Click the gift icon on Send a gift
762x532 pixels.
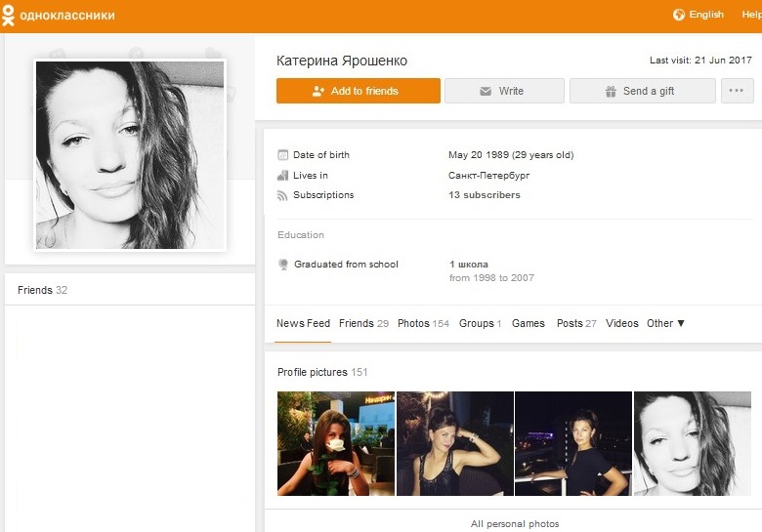pos(611,91)
